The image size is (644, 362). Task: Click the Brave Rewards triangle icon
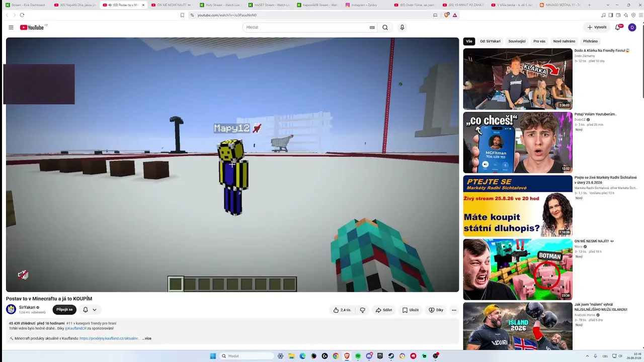(x=455, y=15)
